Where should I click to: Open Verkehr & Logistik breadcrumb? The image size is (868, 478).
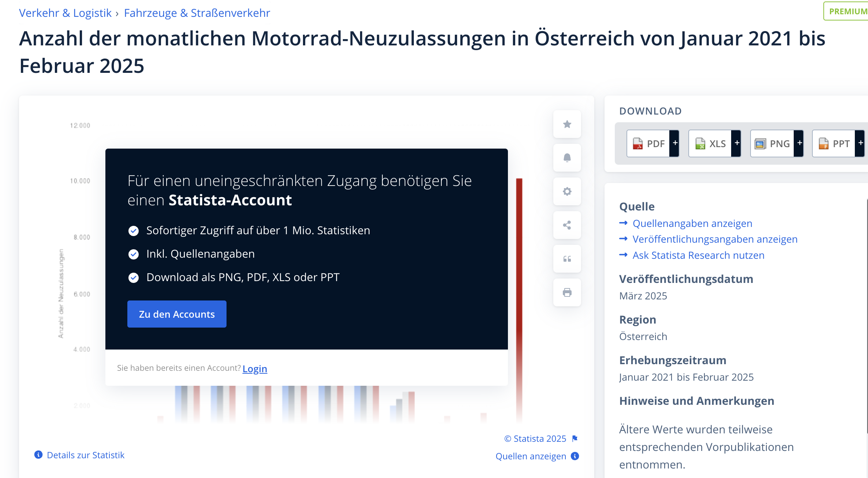tap(65, 13)
